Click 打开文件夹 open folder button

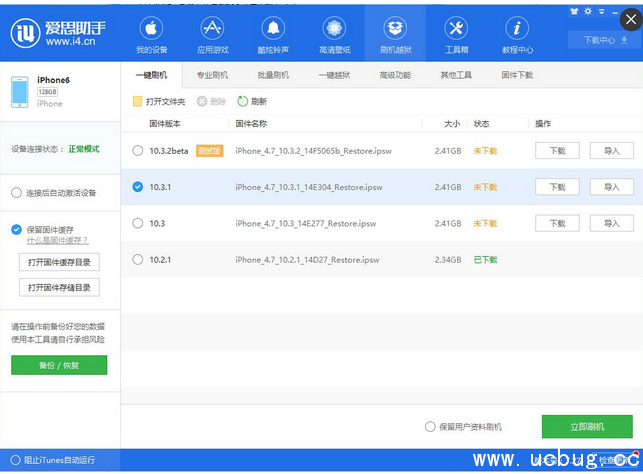(x=159, y=101)
